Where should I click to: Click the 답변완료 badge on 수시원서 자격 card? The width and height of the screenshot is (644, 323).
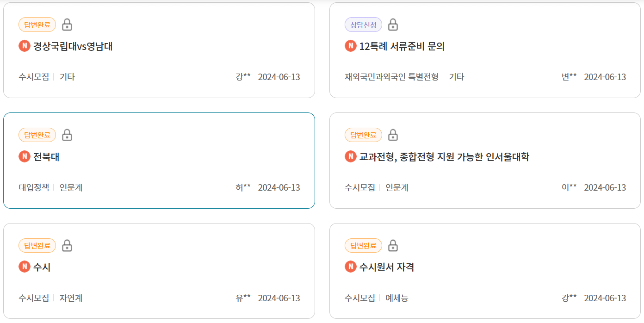tap(363, 245)
